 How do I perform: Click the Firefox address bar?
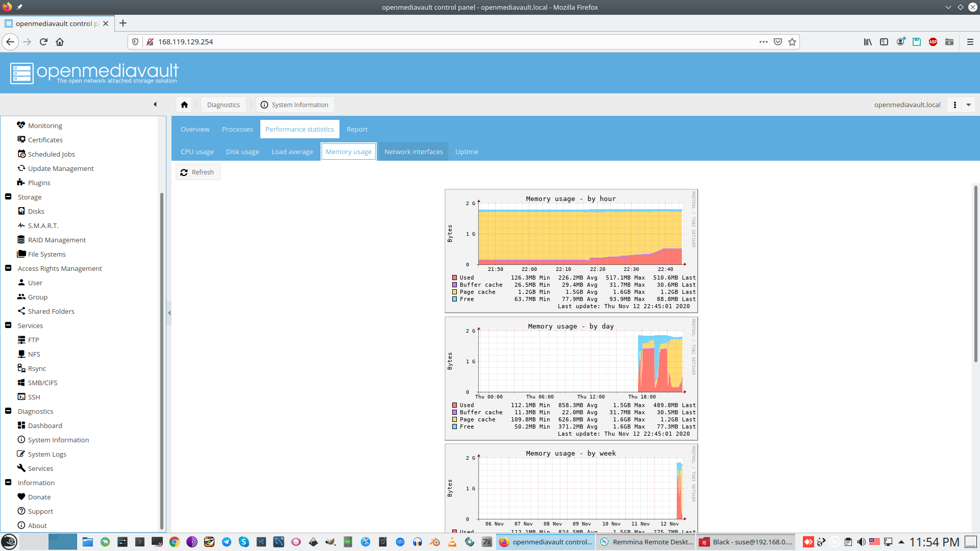(x=449, y=42)
